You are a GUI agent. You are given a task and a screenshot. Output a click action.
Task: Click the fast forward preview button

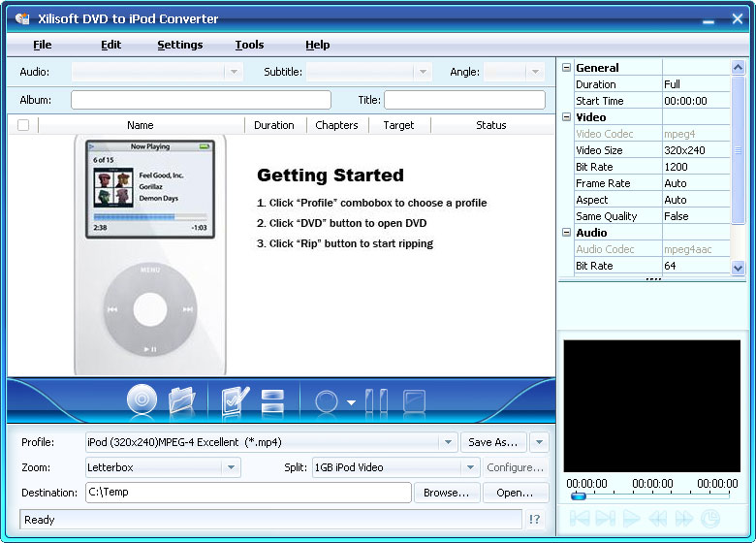coord(684,519)
